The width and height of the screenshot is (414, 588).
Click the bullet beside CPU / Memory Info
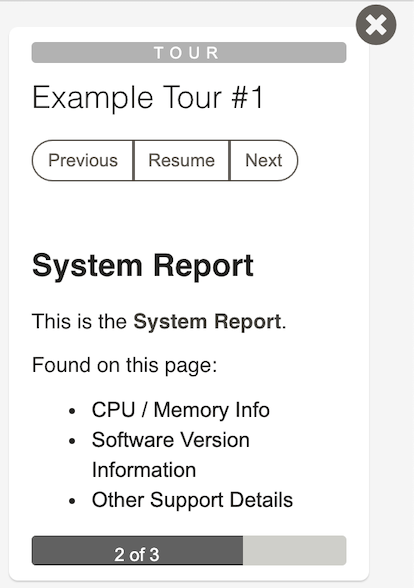click(x=72, y=411)
